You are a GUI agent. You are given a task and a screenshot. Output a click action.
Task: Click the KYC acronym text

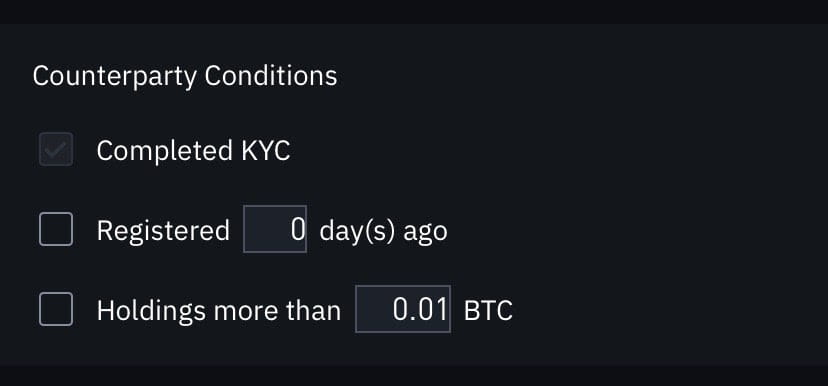[x=266, y=150]
